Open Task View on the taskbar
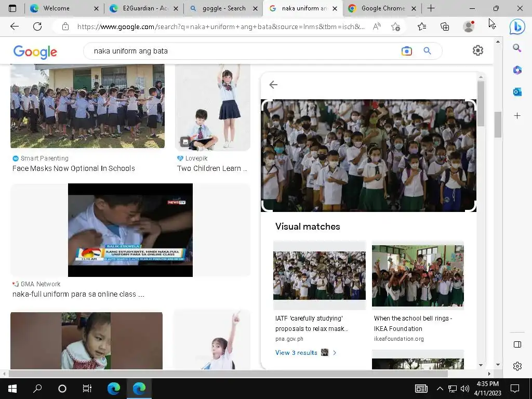The width and height of the screenshot is (532, 399). pyautogui.click(x=87, y=389)
